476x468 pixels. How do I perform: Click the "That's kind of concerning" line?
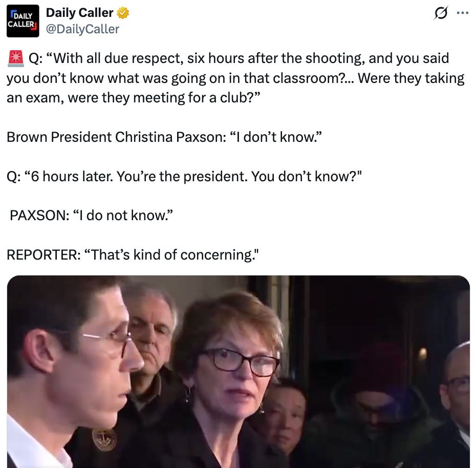pos(133,254)
